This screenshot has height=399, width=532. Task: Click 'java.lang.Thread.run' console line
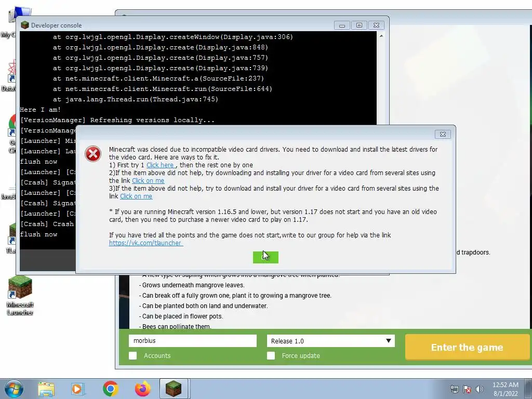pos(136,99)
